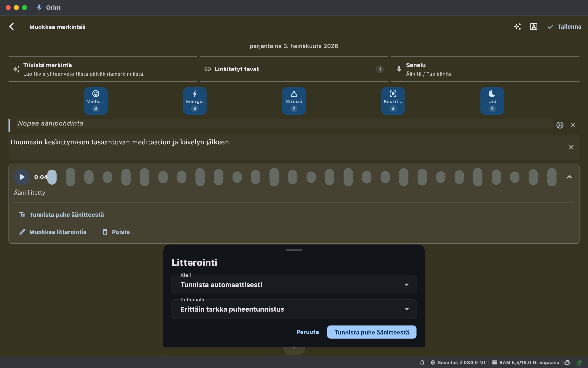Viewport: 588px width, 368px height.
Task: Click the Tiivistä merkintä sparkle icon
Action: 16,69
